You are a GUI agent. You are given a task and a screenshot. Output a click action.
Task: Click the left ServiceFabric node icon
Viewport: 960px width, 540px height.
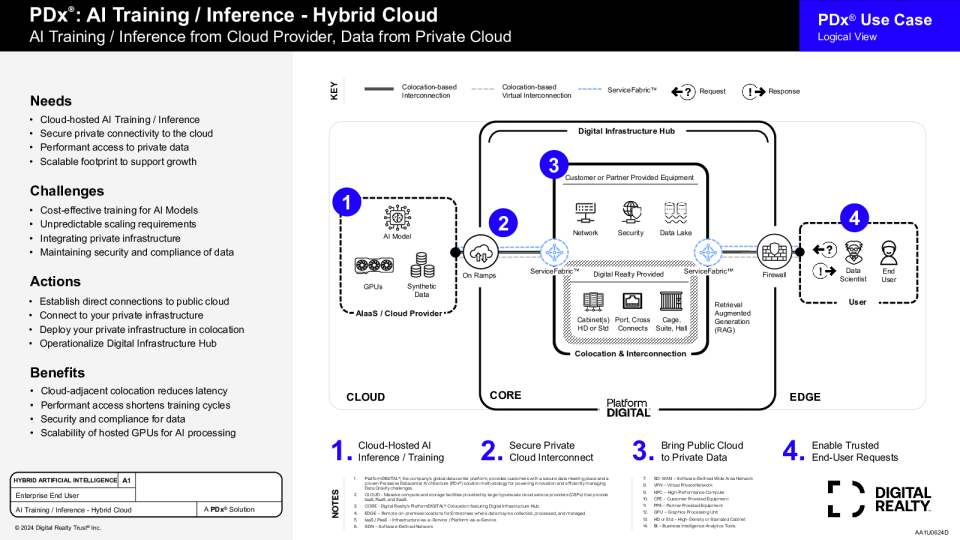click(x=555, y=251)
